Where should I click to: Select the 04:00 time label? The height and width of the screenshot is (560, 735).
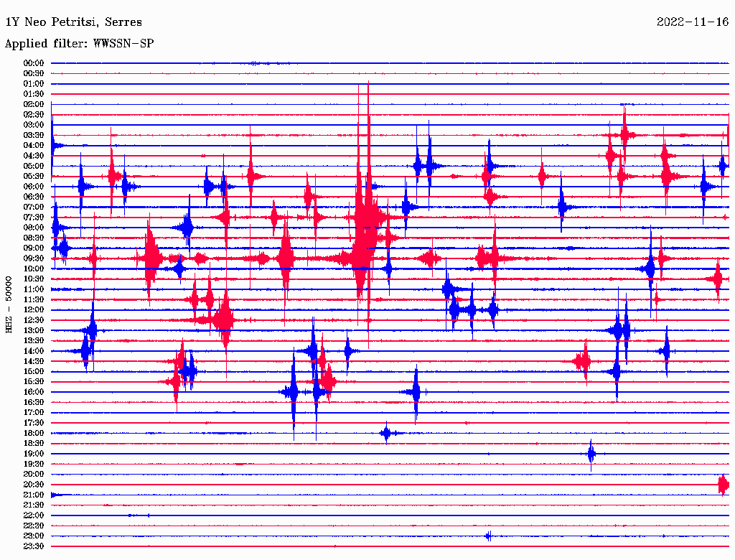point(33,146)
